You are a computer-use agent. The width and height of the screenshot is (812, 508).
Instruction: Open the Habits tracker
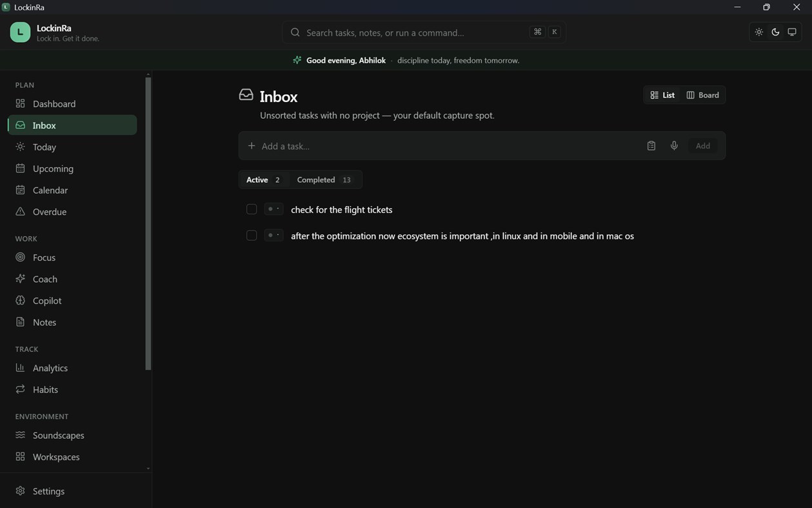click(x=72, y=389)
